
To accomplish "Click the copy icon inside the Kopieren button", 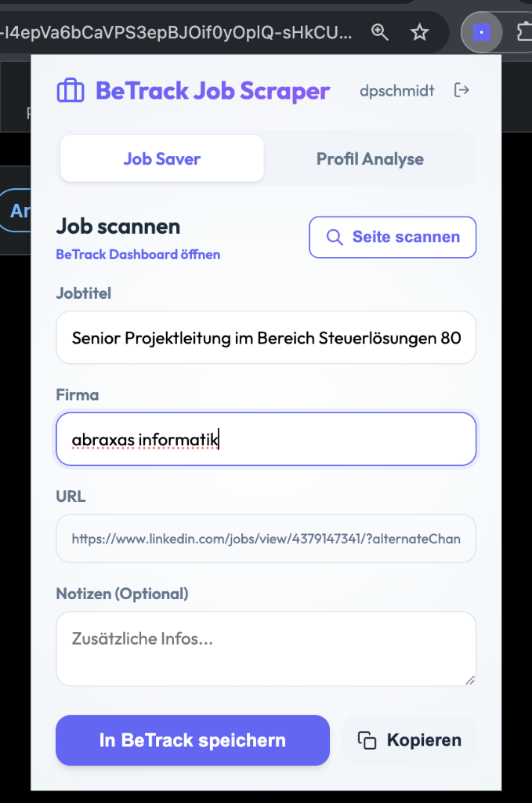I will point(366,739).
